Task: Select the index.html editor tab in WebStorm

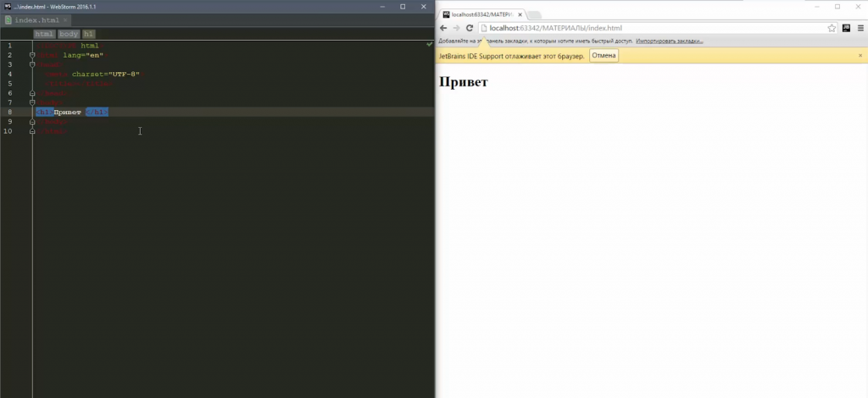Action: [36, 20]
